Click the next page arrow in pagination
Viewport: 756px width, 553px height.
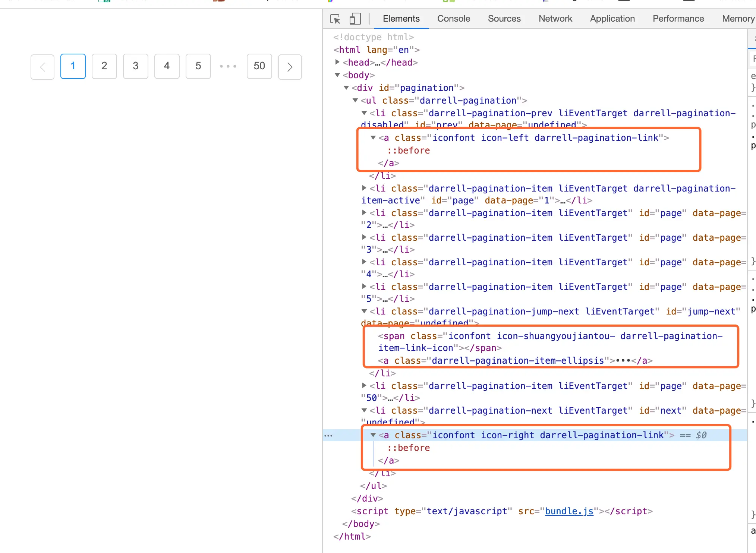pos(290,67)
